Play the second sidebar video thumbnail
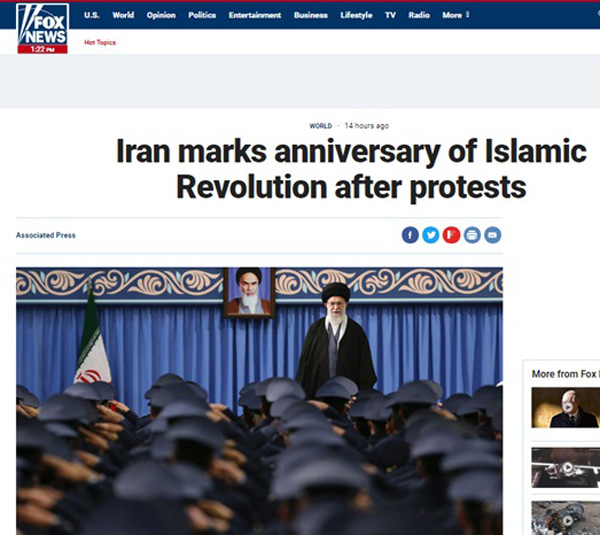 point(566,467)
